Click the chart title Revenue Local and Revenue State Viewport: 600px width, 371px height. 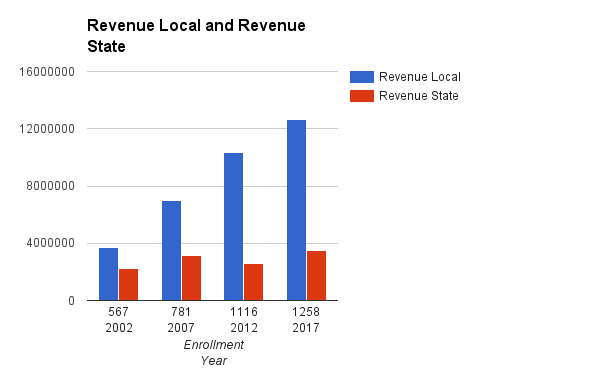[196, 36]
